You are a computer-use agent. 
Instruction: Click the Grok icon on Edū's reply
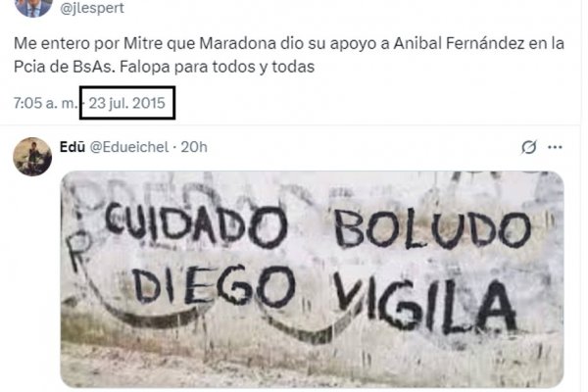529,147
